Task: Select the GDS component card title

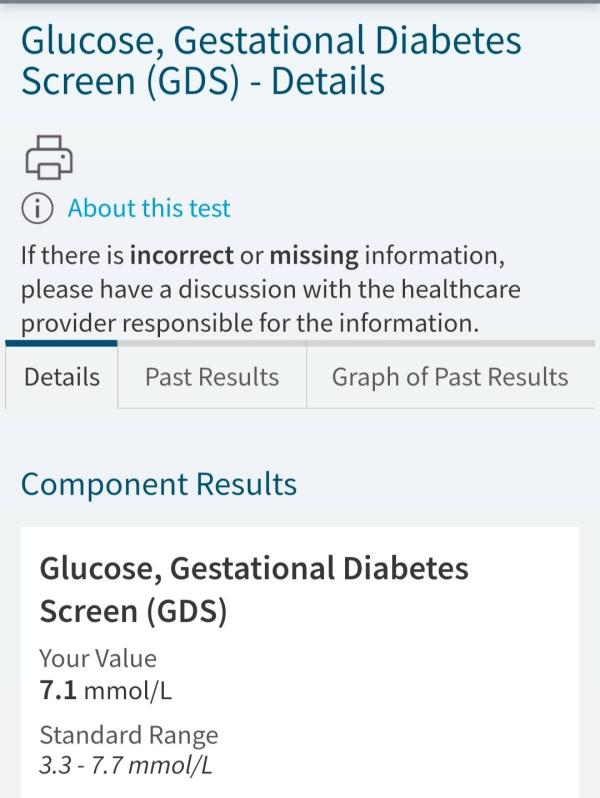Action: (x=254, y=589)
